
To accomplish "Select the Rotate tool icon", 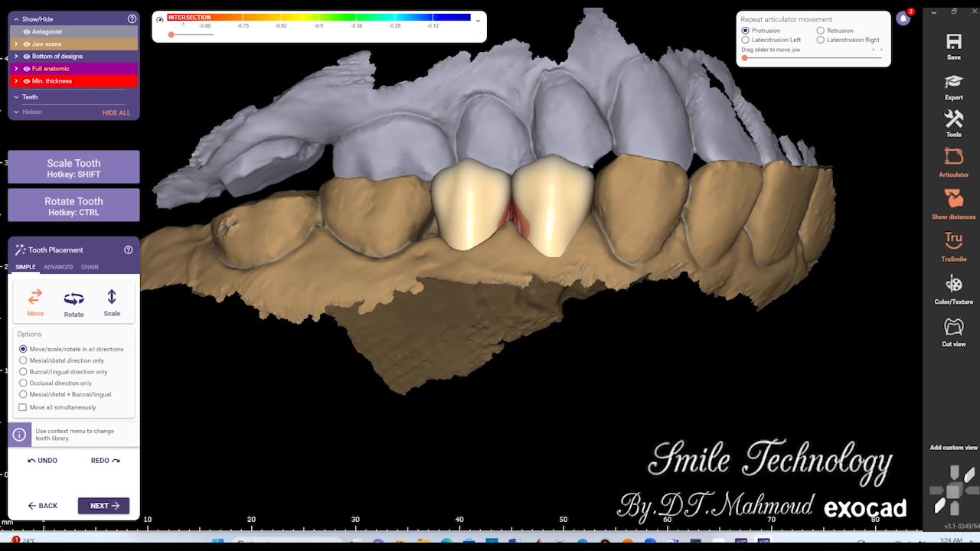I will [x=73, y=298].
